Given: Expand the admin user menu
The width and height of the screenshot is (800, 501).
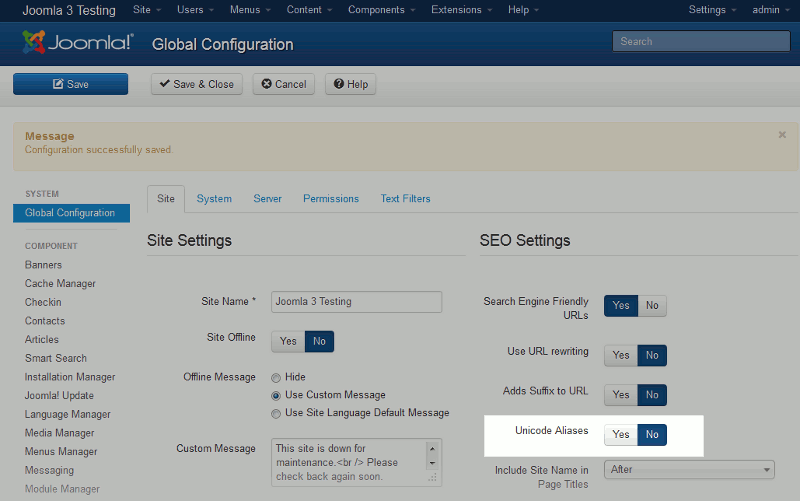Looking at the screenshot, I should click(770, 10).
